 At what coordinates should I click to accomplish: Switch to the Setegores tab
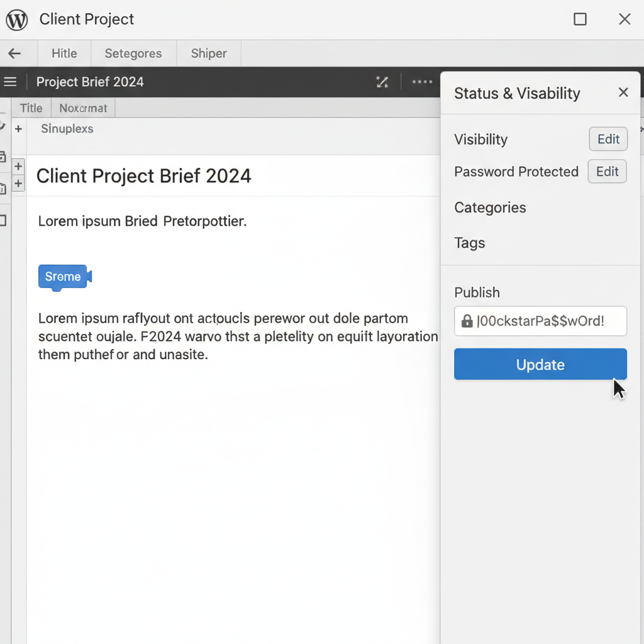(x=133, y=53)
